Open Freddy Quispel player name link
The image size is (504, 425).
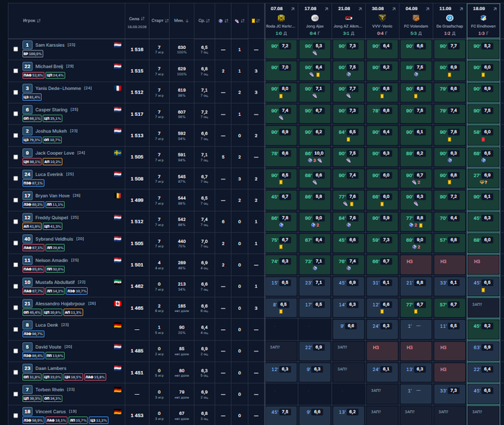point(51,218)
